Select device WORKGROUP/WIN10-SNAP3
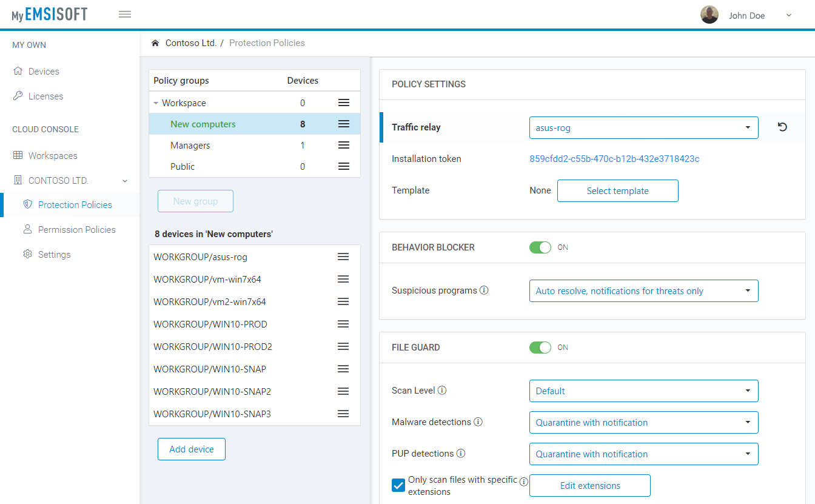The height and width of the screenshot is (504, 815). click(255, 414)
